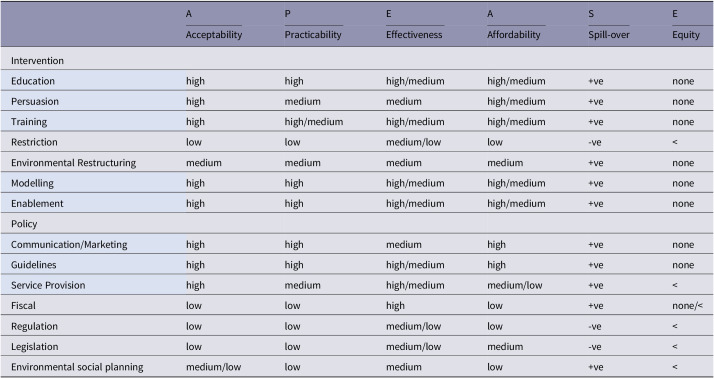Image resolution: width=714 pixels, height=378 pixels.
Task: Select the Education row label
Action: (33, 81)
